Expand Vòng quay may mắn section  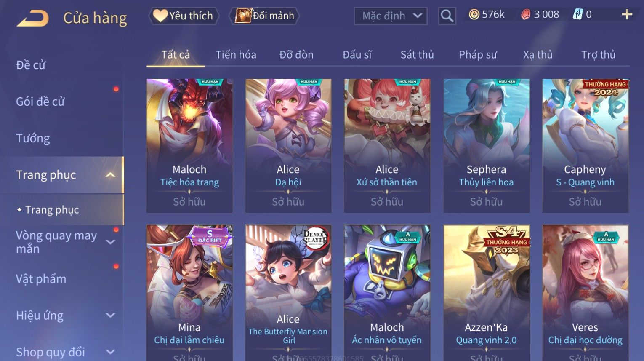[x=110, y=242]
